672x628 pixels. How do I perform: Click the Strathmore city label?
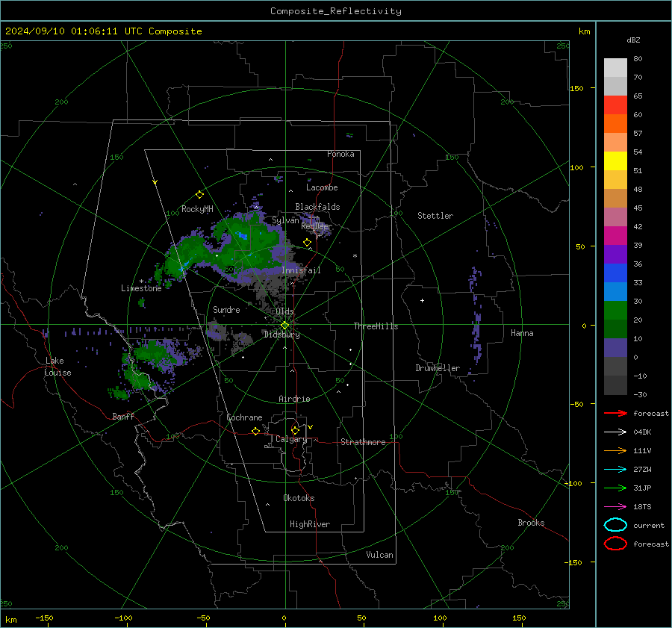[363, 442]
